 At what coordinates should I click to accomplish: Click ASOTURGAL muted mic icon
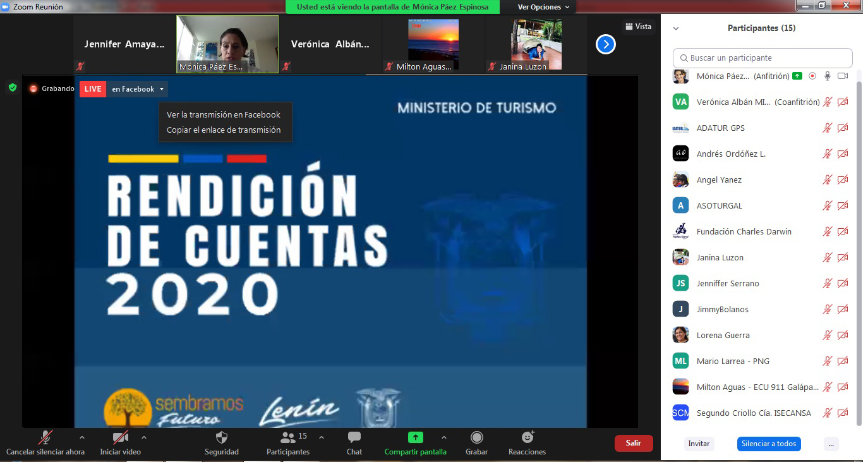pyautogui.click(x=828, y=205)
